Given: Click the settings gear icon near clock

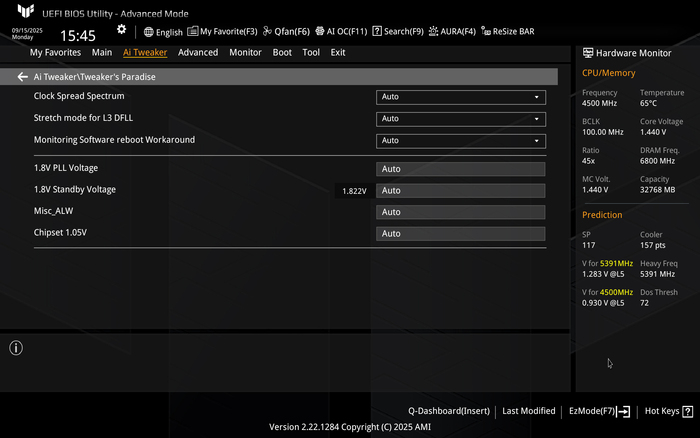Looking at the screenshot, I should 122,30.
